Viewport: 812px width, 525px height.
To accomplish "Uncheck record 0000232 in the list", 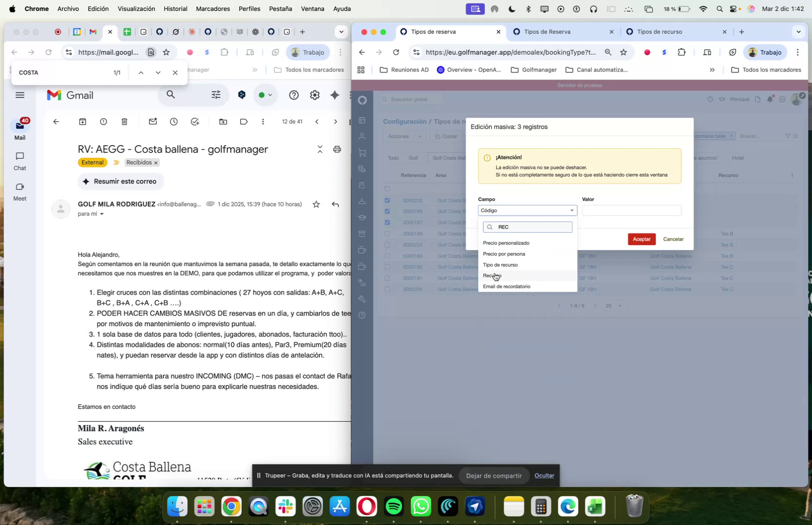I will [387, 200].
